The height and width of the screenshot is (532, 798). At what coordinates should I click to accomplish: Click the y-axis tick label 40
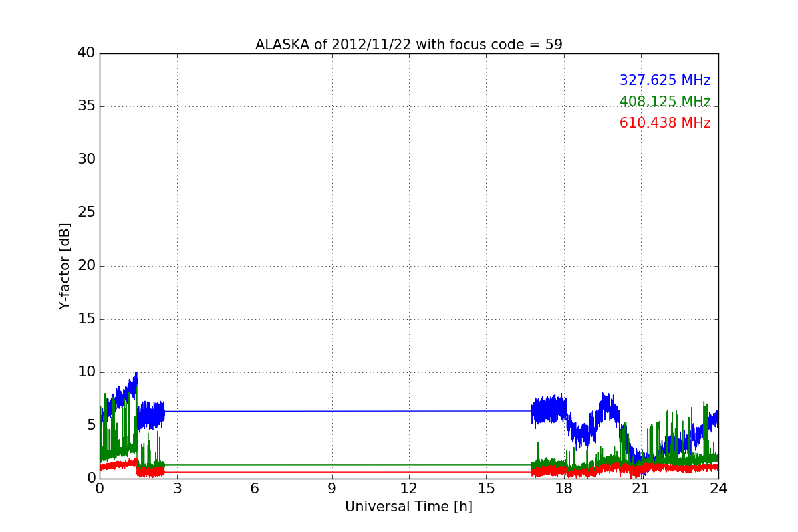pos(86,53)
